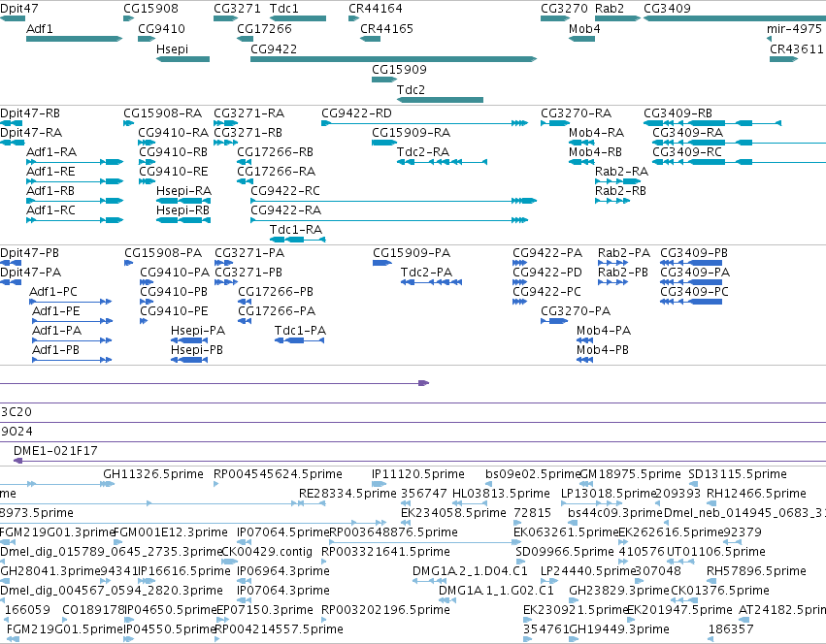Click the Rab2 gene glyph
The height and width of the screenshot is (644, 826).
(x=617, y=18)
